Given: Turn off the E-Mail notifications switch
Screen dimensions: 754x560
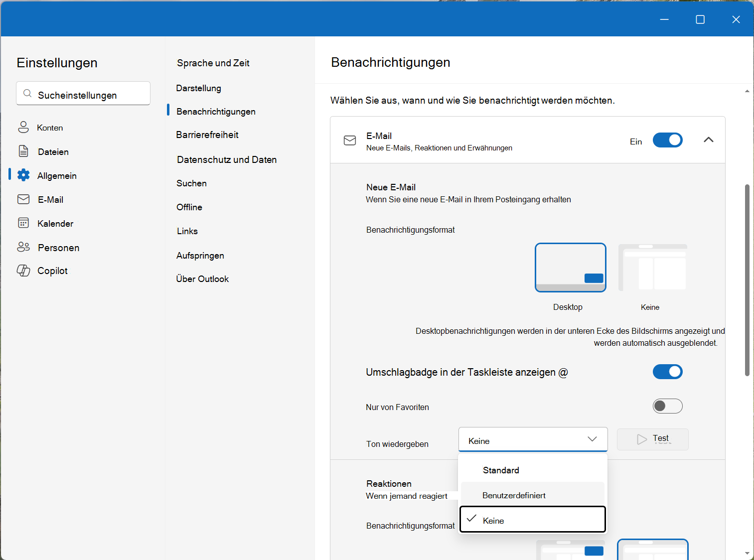Looking at the screenshot, I should point(668,140).
